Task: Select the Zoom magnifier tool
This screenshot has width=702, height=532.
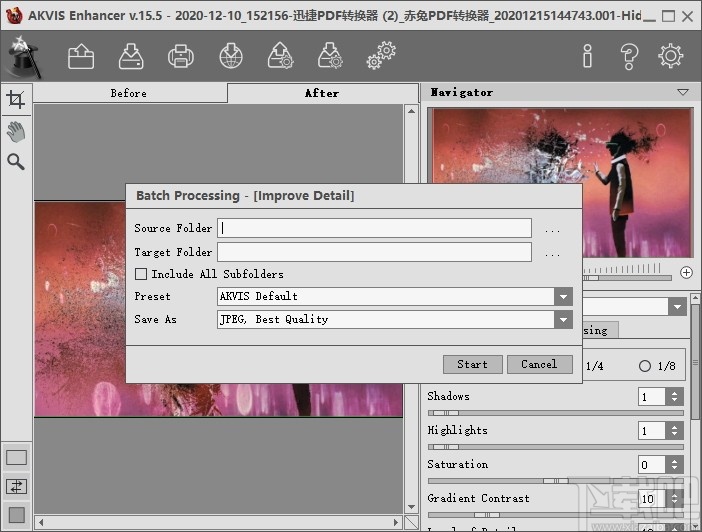Action: 16,162
